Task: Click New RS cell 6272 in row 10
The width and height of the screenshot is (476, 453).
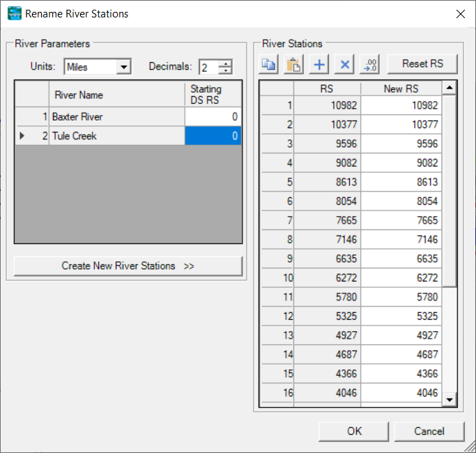Action: (401, 277)
